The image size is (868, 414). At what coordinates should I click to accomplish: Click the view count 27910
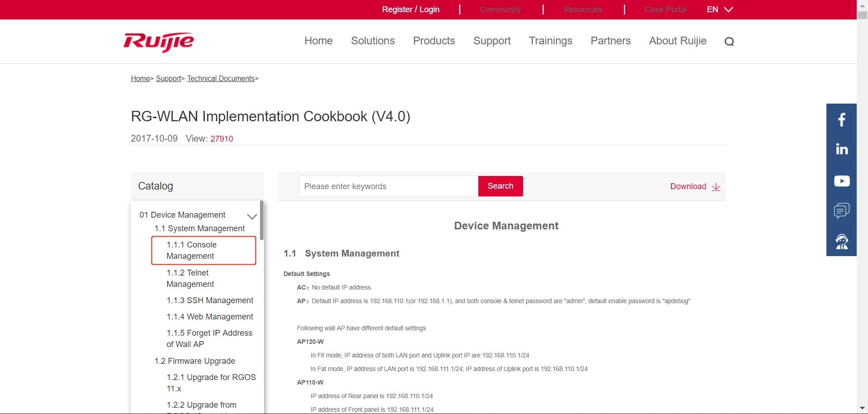(x=222, y=139)
